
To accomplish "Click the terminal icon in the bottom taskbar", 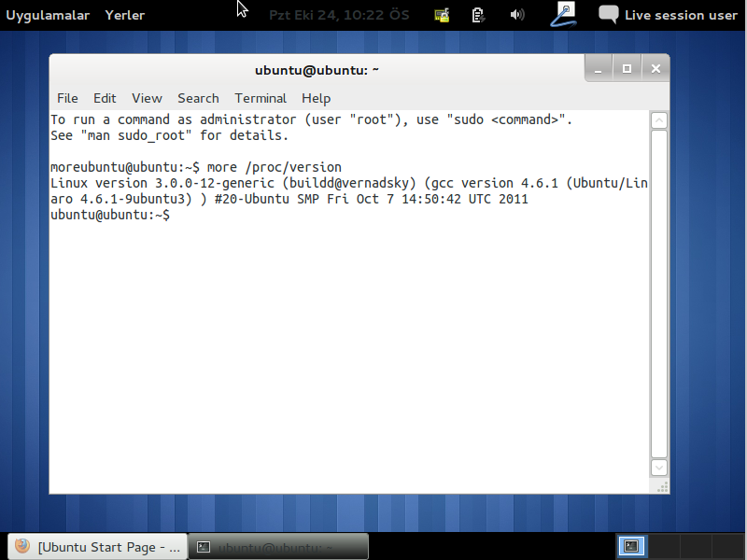I will 203,546.
